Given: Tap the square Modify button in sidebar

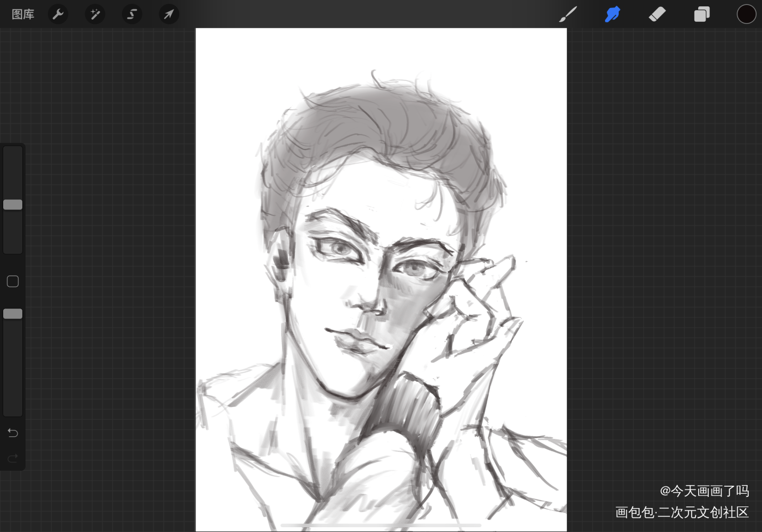Looking at the screenshot, I should click(x=13, y=281).
